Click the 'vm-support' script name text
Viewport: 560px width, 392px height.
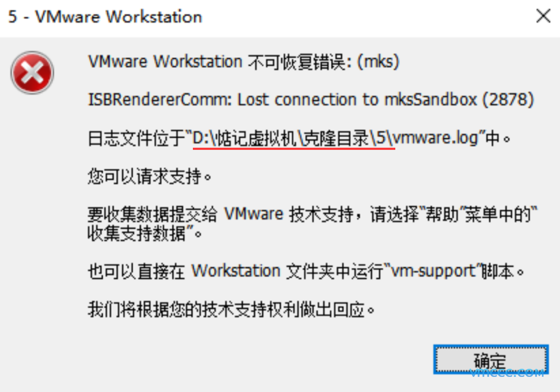433,272
